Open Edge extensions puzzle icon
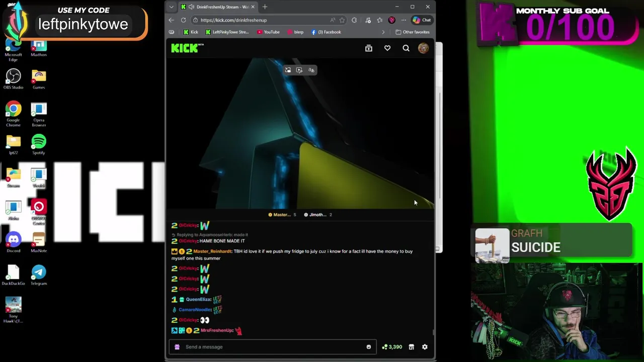The image size is (644, 362). (x=354, y=20)
